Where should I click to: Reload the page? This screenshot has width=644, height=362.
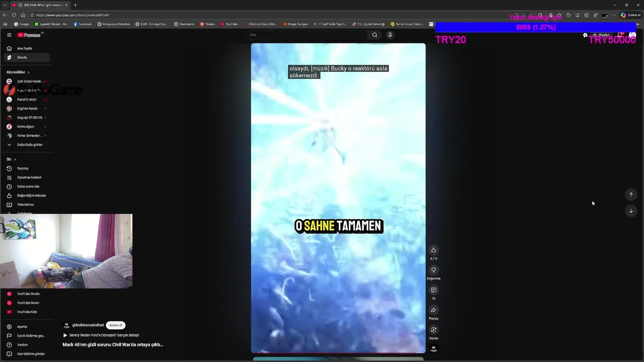[x=14, y=15]
